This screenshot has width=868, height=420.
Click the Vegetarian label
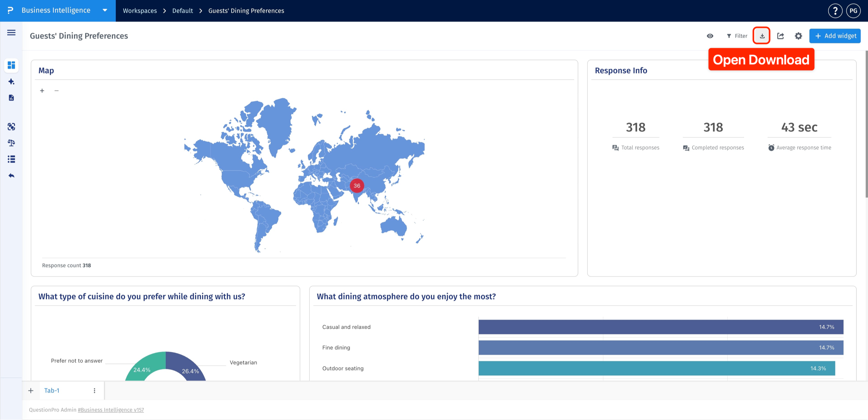[x=243, y=362]
